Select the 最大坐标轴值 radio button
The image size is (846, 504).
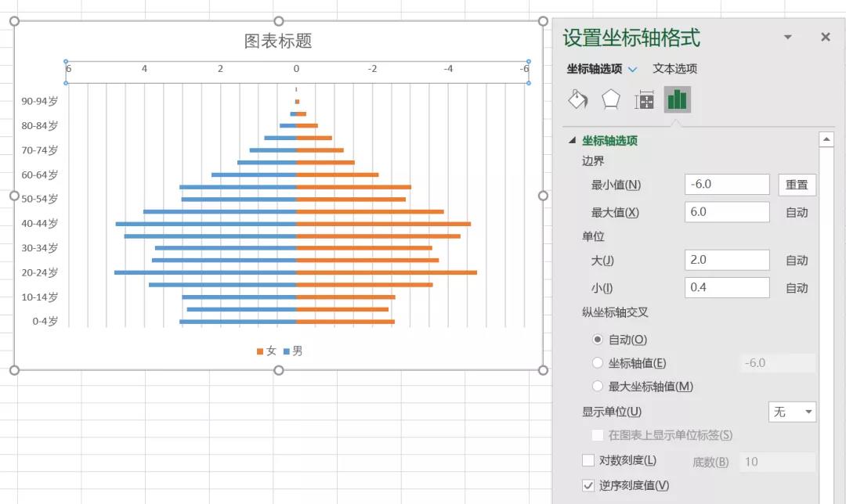(597, 386)
